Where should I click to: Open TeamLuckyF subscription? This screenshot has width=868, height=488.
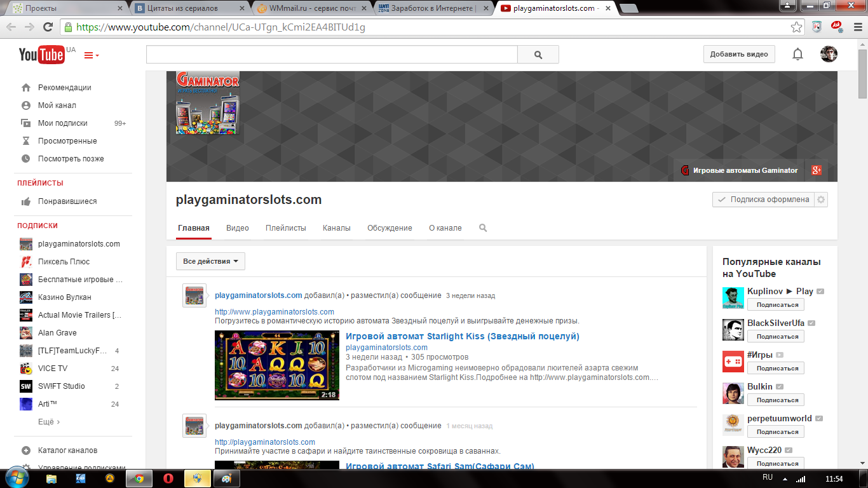(72, 351)
